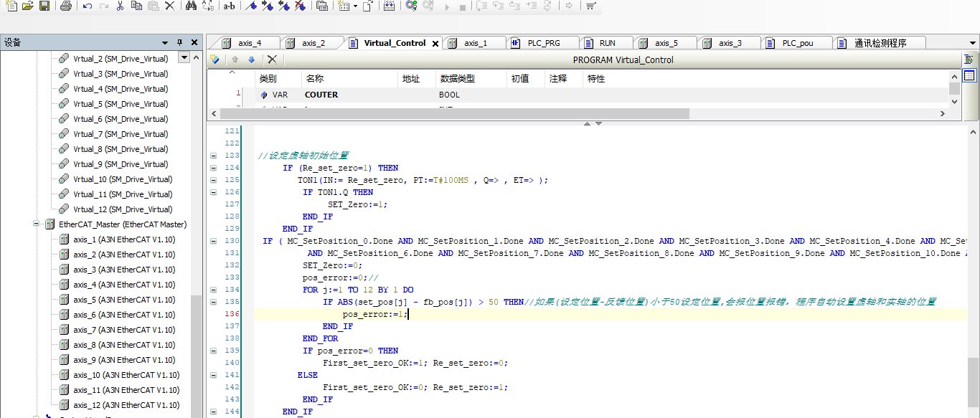
Task: Move declaration row down arrow
Action: tap(251, 60)
